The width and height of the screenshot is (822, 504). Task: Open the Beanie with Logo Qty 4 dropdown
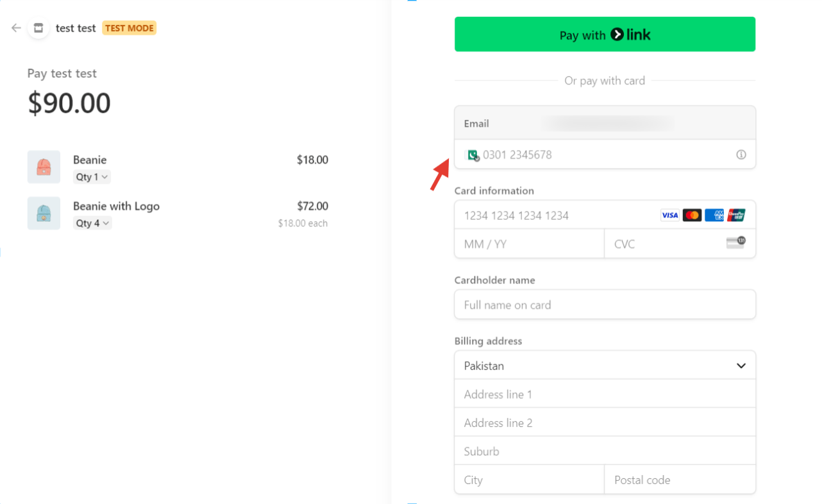(x=93, y=223)
